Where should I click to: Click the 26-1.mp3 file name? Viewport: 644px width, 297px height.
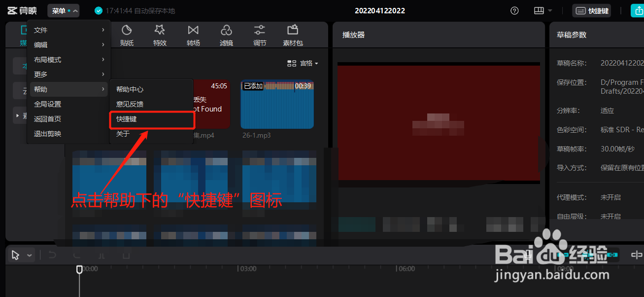pos(256,135)
